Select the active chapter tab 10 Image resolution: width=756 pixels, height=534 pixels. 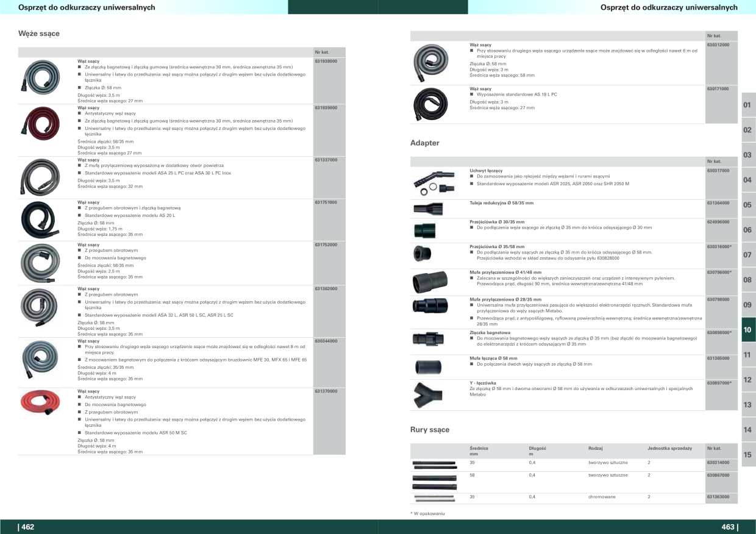pos(747,330)
